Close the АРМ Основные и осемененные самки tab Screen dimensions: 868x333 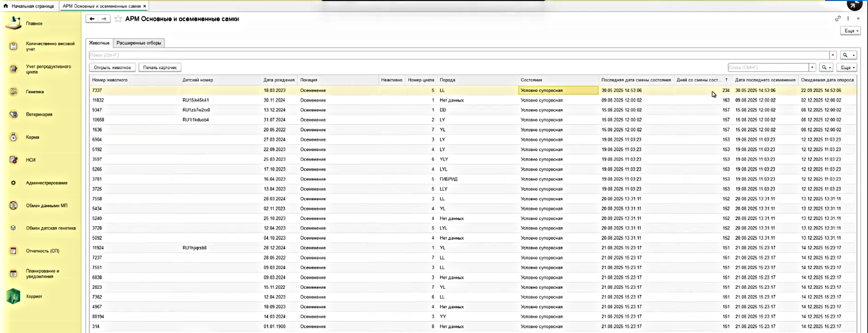145,6
